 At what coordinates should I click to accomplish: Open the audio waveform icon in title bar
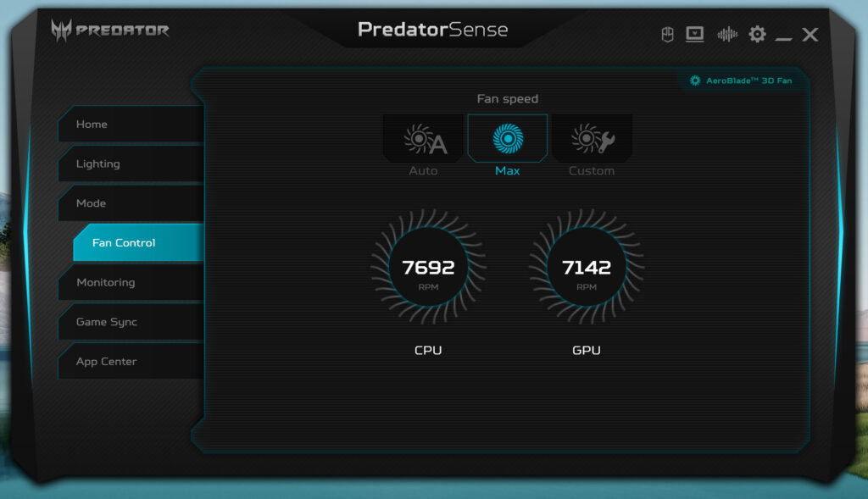[727, 35]
